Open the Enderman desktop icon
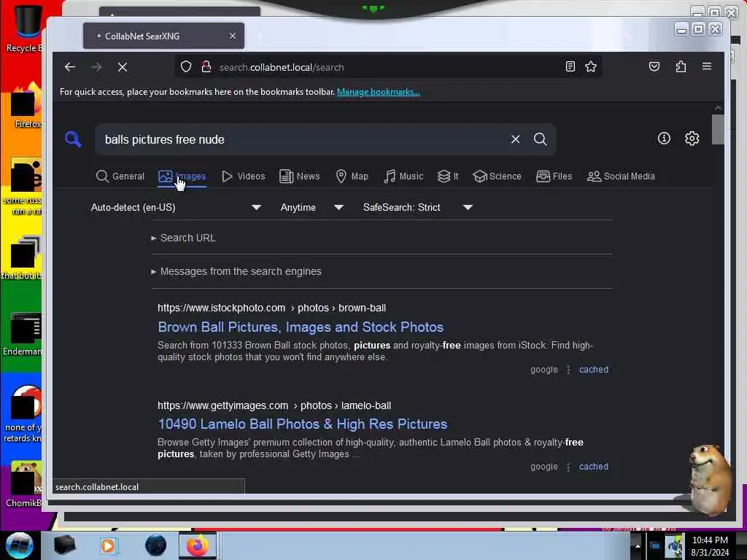This screenshot has width=747, height=560. (x=23, y=334)
